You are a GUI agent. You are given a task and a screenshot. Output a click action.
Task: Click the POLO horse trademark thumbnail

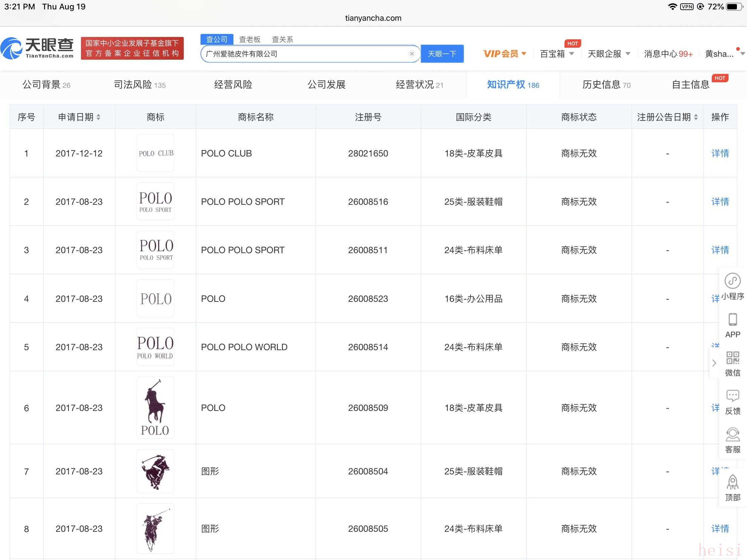point(155,408)
